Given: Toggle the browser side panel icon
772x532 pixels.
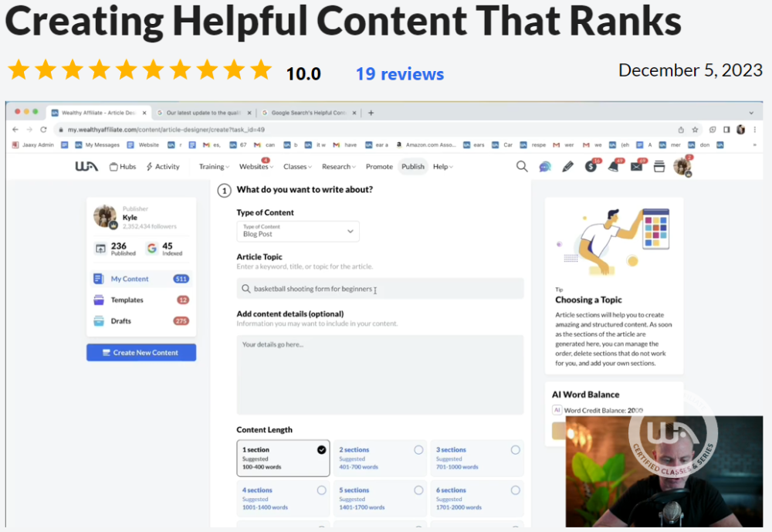Looking at the screenshot, I should pyautogui.click(x=726, y=130).
